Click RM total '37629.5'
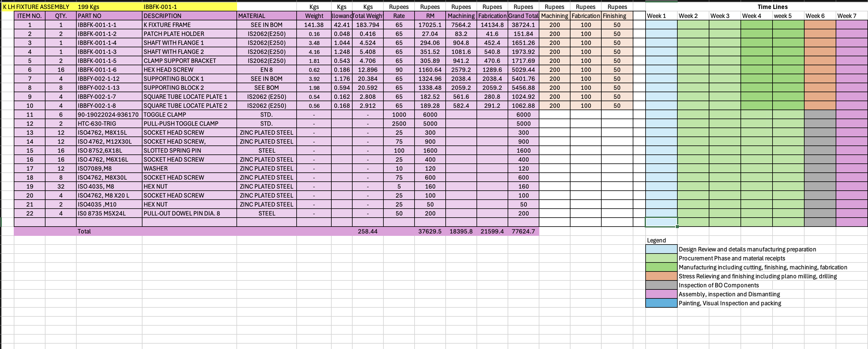The width and height of the screenshot is (868, 349). (x=430, y=231)
